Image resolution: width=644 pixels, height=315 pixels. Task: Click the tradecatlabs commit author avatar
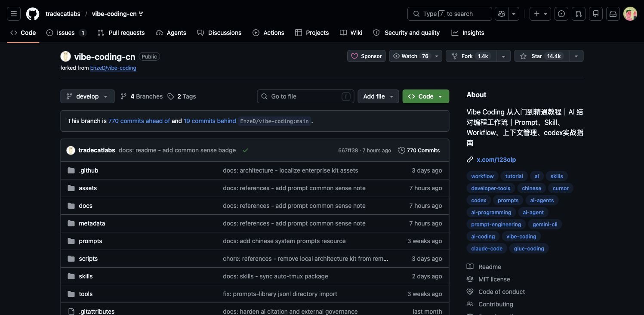pos(71,150)
